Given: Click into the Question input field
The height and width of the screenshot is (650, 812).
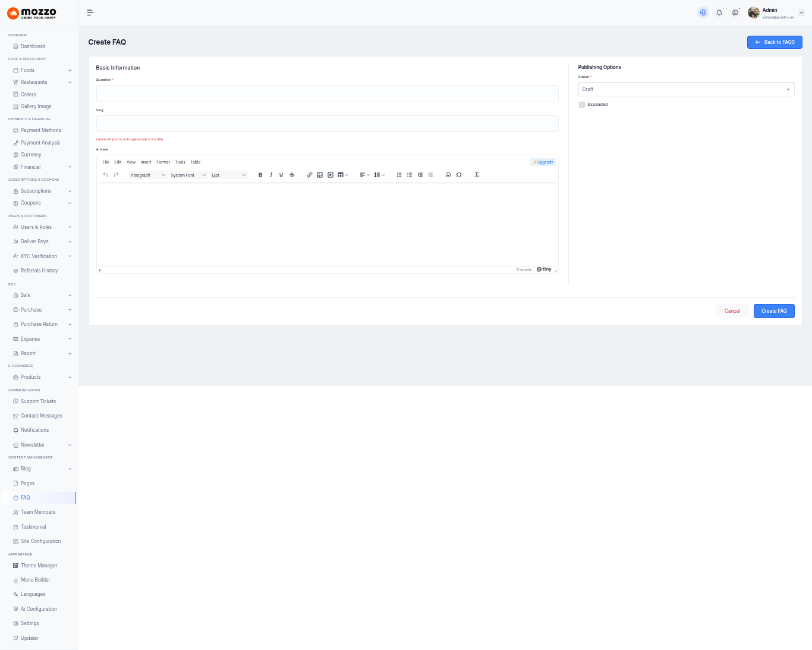Looking at the screenshot, I should [327, 93].
